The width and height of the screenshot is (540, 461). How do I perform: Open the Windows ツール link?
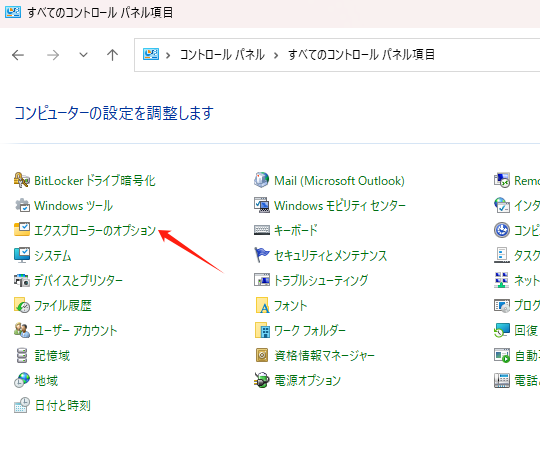click(x=73, y=206)
